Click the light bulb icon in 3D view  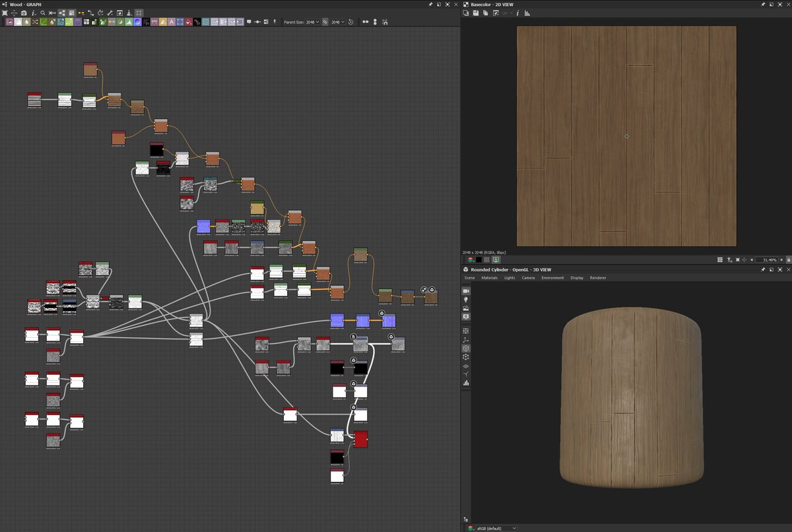click(x=466, y=300)
